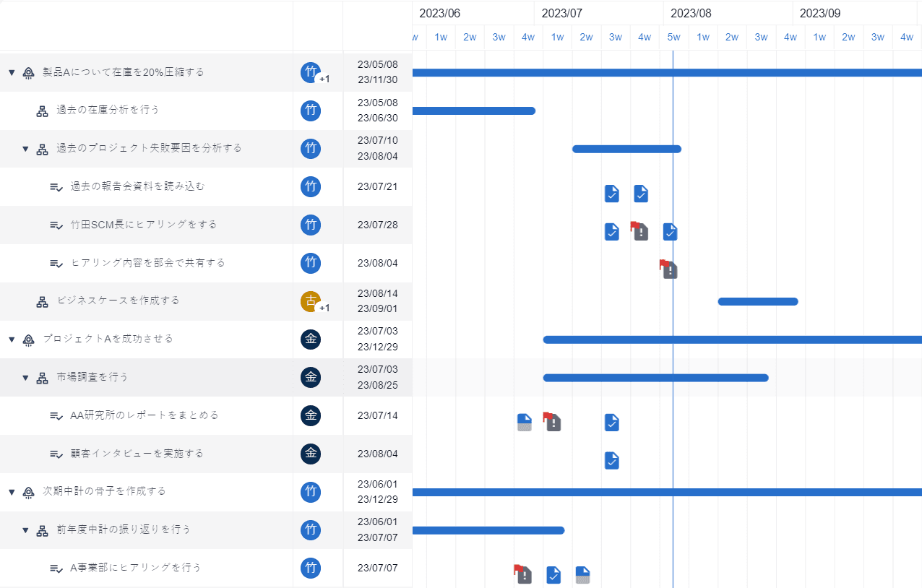Click the 竹 avatar on 竹田SCM長にヒアリングをする row

pos(311,225)
